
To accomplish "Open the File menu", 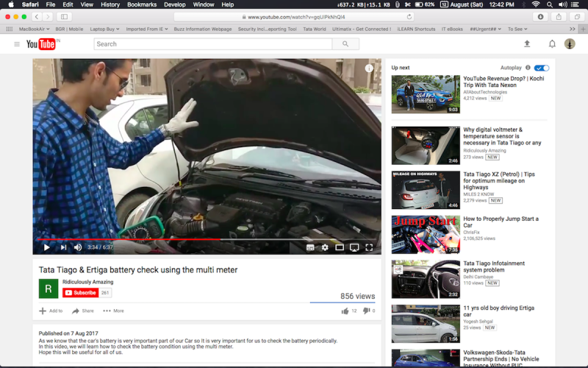I will 51,4.
